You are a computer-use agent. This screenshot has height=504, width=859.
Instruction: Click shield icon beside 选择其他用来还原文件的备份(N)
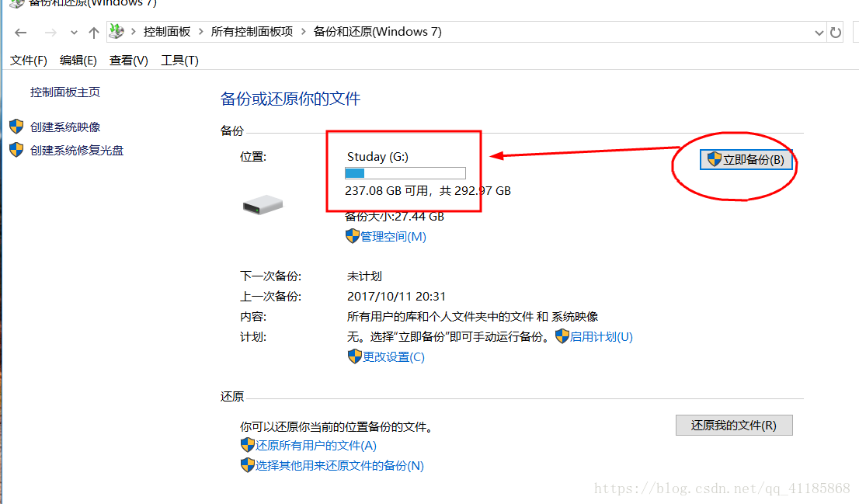coord(248,465)
